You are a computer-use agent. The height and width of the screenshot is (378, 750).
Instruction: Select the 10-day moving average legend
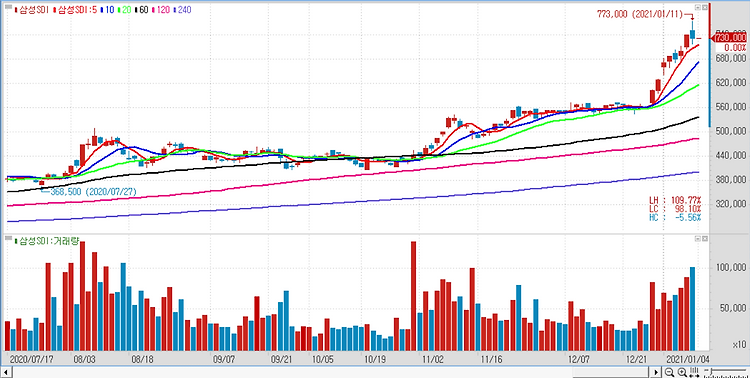pos(107,10)
